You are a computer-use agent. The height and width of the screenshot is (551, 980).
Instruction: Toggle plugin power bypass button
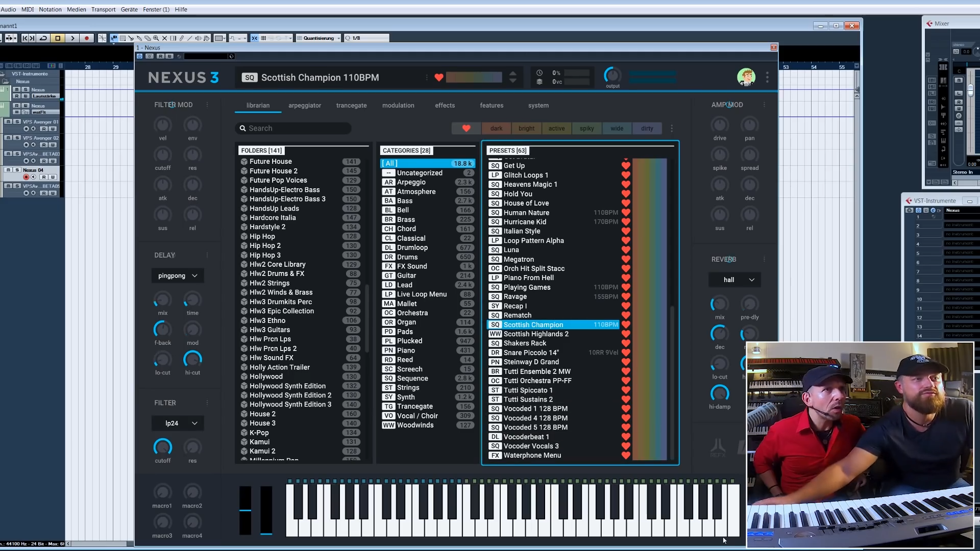click(x=139, y=56)
